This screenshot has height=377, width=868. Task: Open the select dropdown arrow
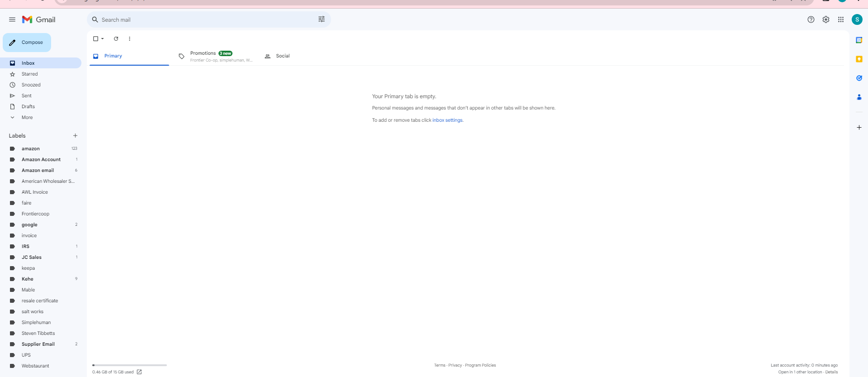pyautogui.click(x=103, y=38)
